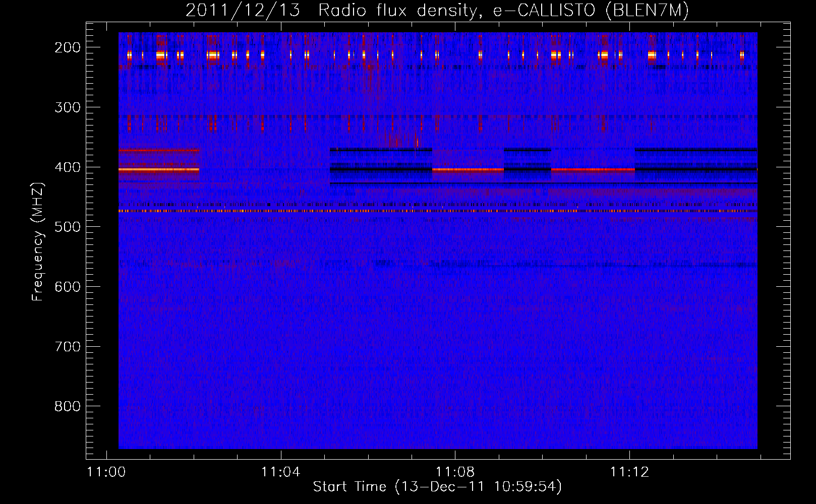The width and height of the screenshot is (816, 504).
Task: Click the "11:08" time tick label
Action: point(455,472)
